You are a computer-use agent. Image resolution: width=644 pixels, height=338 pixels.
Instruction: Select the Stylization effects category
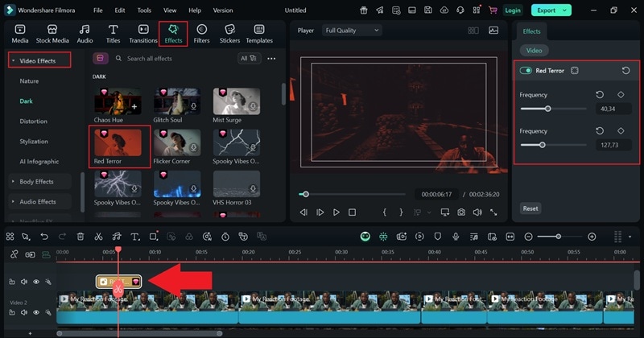coord(34,142)
